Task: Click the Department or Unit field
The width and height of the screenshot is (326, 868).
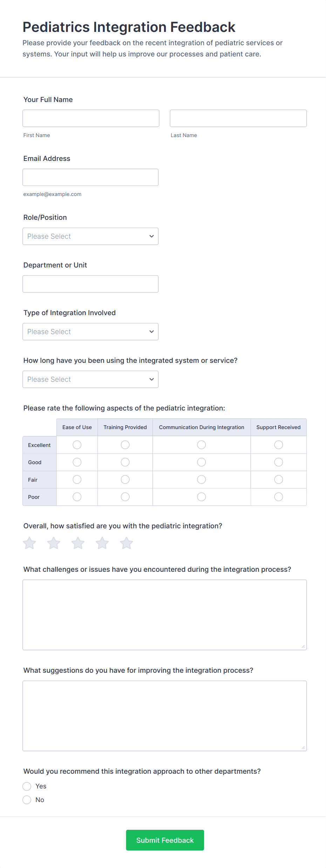Action: point(90,284)
